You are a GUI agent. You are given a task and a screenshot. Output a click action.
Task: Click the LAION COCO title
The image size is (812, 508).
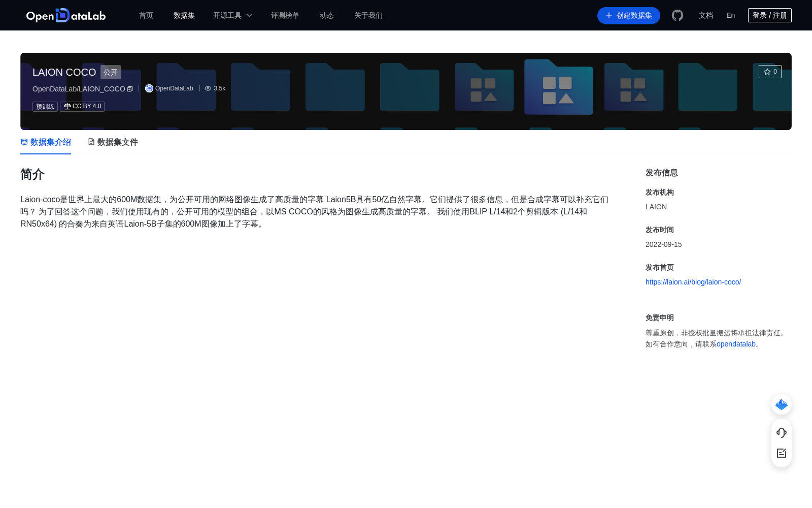click(x=64, y=72)
